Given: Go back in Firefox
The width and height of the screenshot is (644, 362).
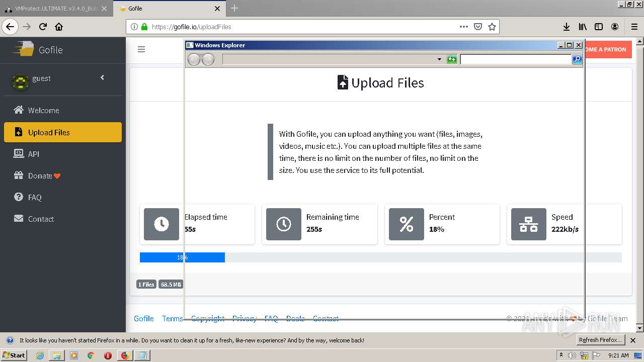Looking at the screenshot, I should click(10, 27).
